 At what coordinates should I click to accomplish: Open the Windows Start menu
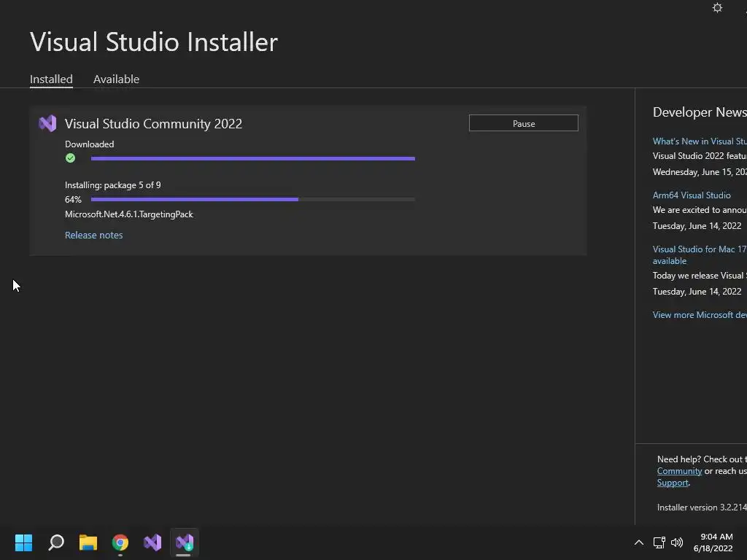click(x=23, y=542)
